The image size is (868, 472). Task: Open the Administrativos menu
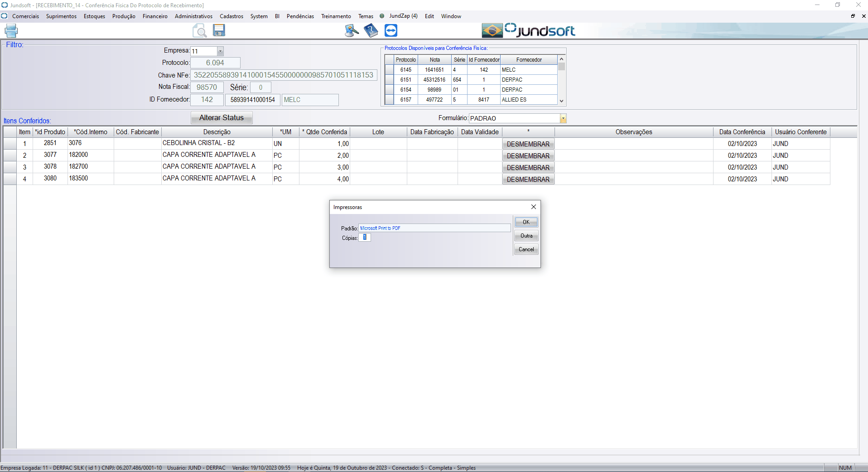pyautogui.click(x=193, y=16)
